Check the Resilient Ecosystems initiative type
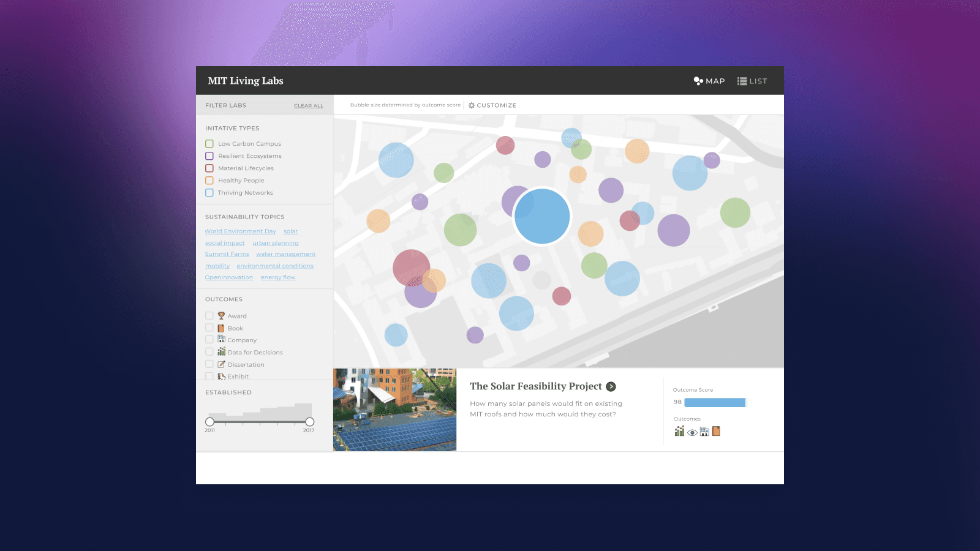Screen dimensions: 980x551 click(x=209, y=156)
